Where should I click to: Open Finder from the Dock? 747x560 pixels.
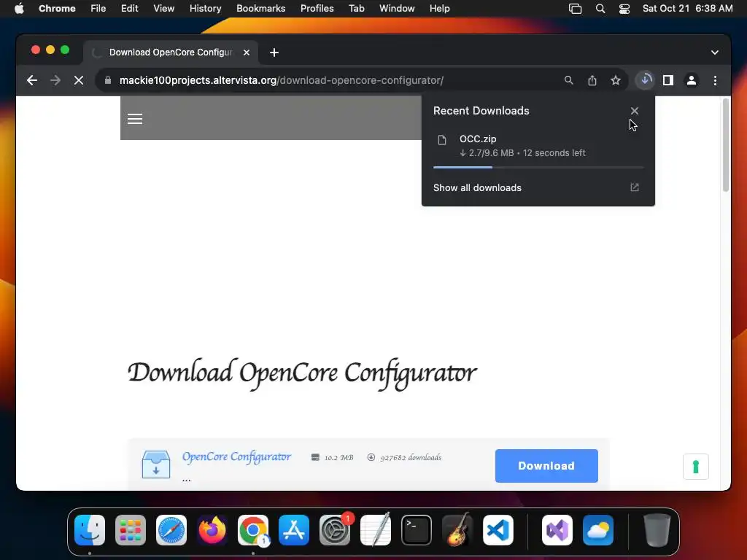(90, 530)
